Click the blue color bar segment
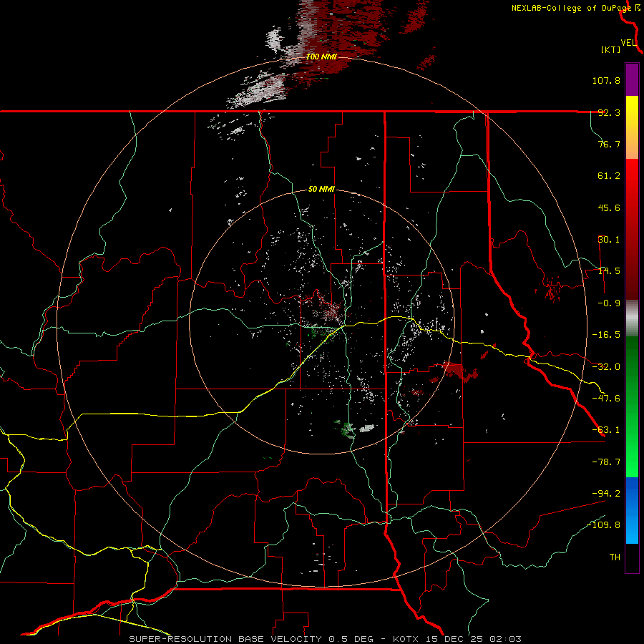The width and height of the screenshot is (644, 644). pyautogui.click(x=632, y=510)
